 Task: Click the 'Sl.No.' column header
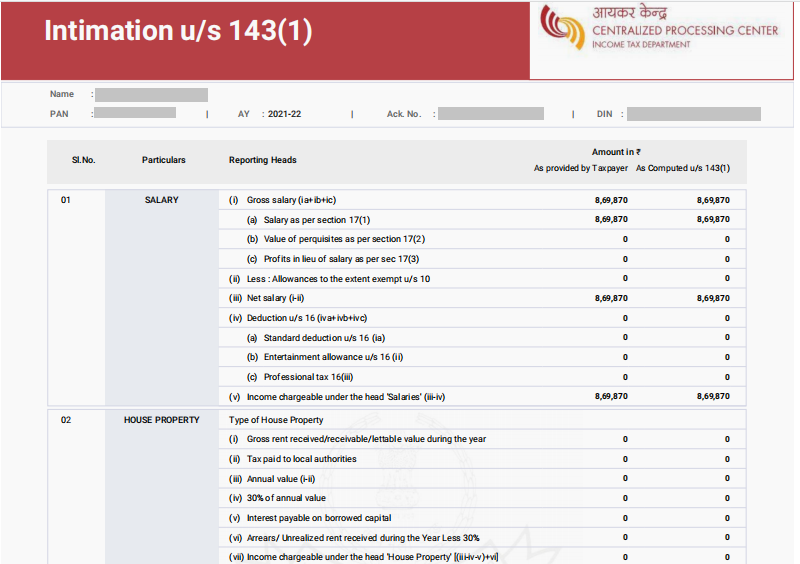[83, 160]
